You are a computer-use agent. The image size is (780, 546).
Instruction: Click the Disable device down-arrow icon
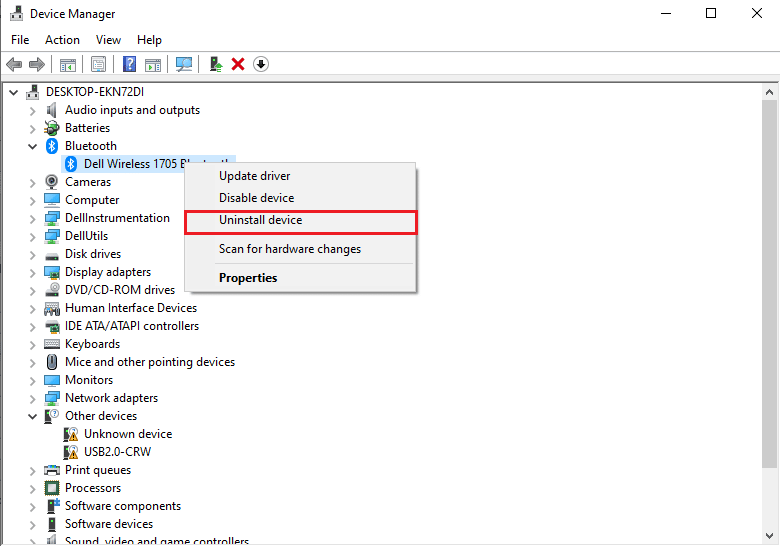pyautogui.click(x=261, y=64)
